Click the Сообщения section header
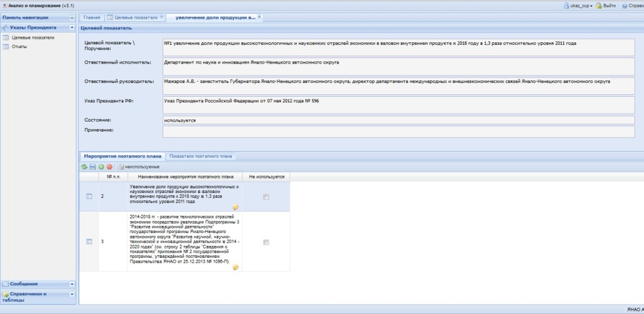This screenshot has width=644, height=314. click(38, 284)
